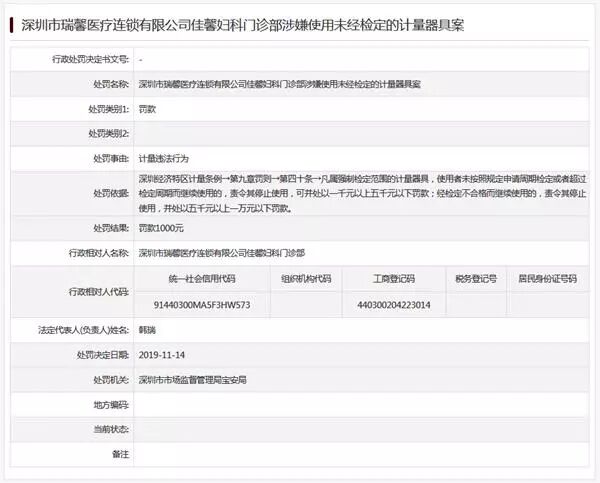Image resolution: width=600 pixels, height=483 pixels.
Task: Select the date 2019-11-14
Action: (162, 355)
